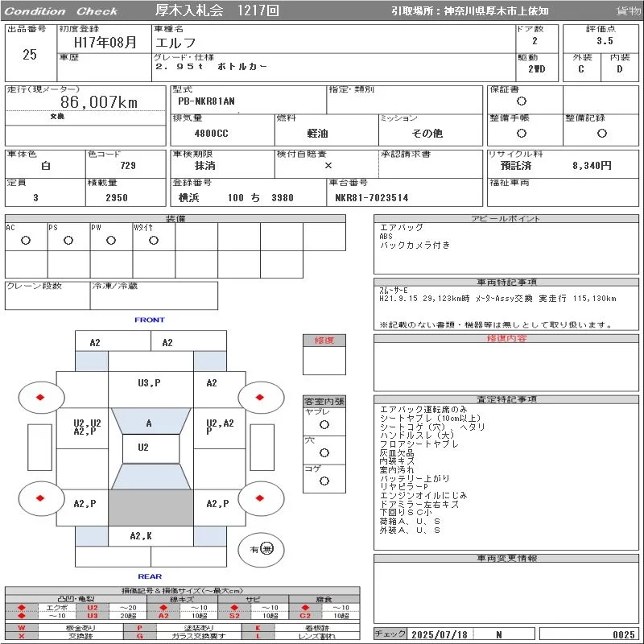Viewport: 644px width, 644px height.
Task: Click the '貨物' label in the header
Action: pyautogui.click(x=629, y=11)
